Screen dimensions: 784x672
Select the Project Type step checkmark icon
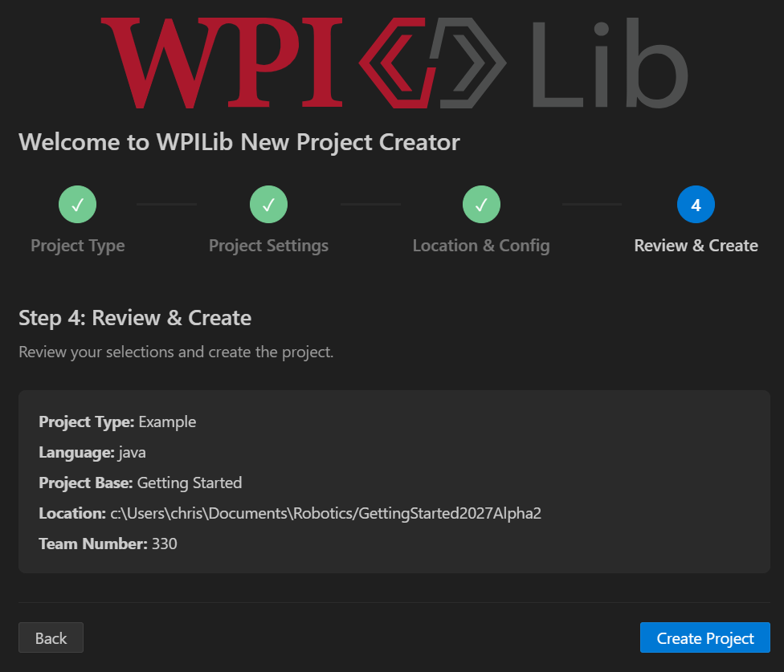77,205
